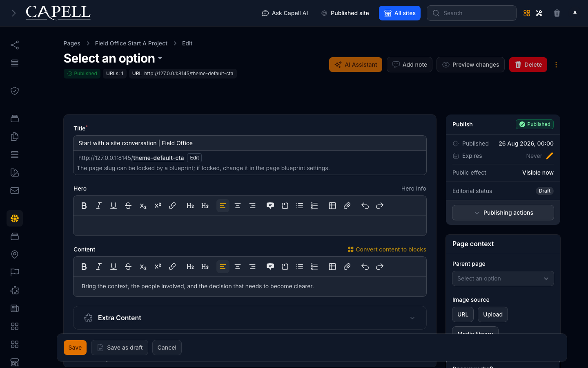
Task: Apply subscript in the Hero editor
Action: (x=143, y=206)
